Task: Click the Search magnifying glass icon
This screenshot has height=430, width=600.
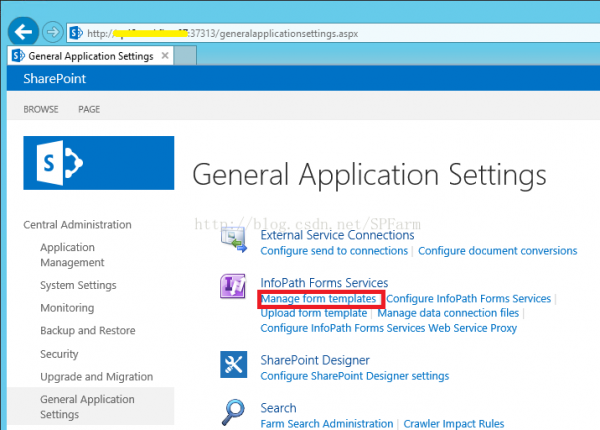Action: 233,412
